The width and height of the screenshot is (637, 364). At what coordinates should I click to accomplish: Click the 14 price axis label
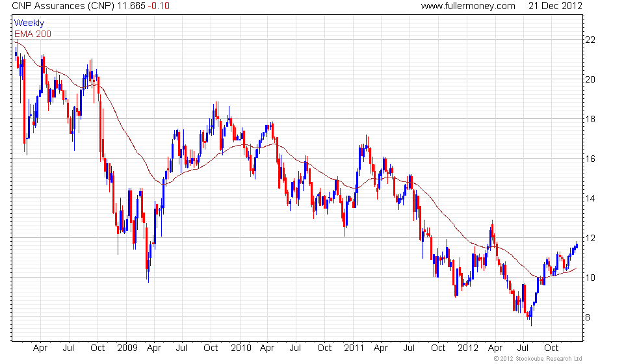(590, 198)
